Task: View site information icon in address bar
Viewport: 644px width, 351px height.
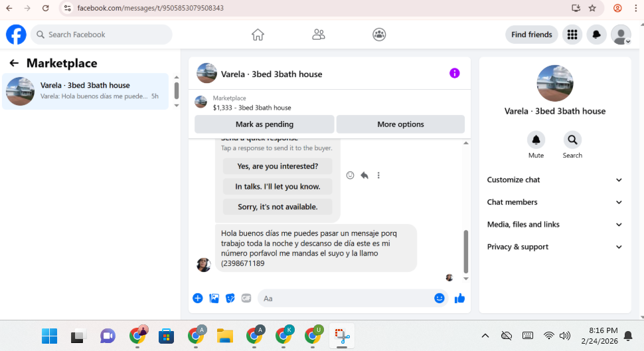Action: [x=68, y=8]
